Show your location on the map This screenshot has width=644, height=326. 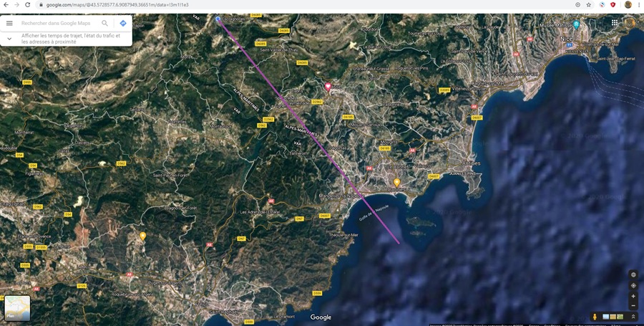633,285
